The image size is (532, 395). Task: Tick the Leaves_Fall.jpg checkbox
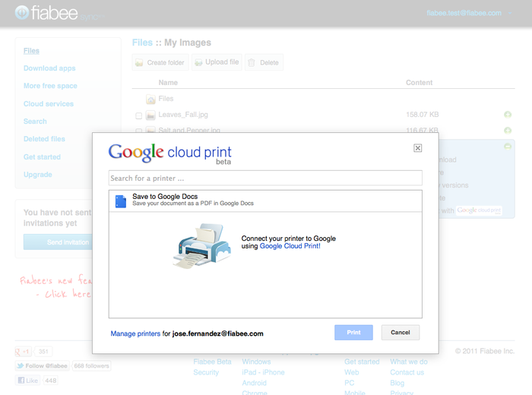pyautogui.click(x=138, y=116)
